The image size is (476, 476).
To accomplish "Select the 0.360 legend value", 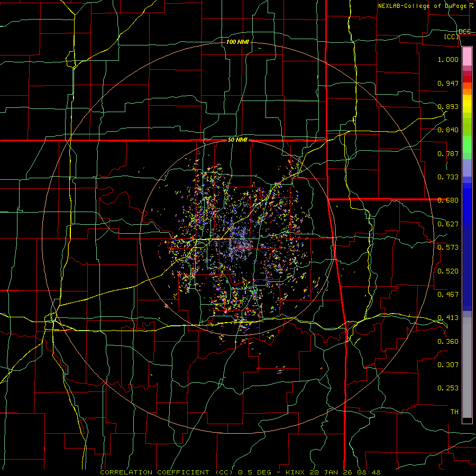I will coord(448,342).
